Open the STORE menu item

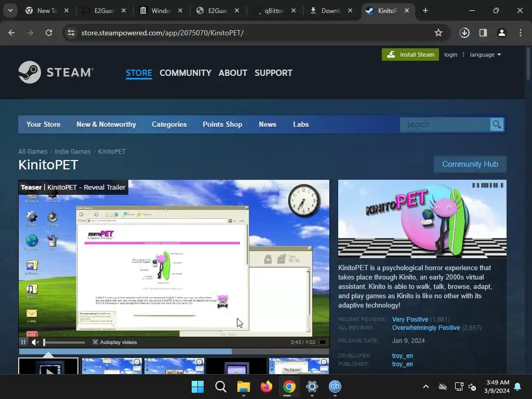[x=139, y=73]
